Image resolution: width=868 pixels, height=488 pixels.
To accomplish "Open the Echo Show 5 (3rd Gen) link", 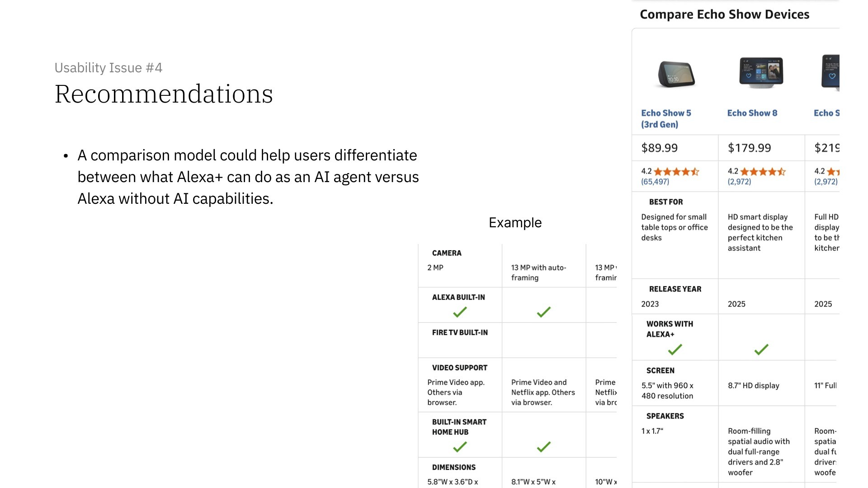I will pyautogui.click(x=666, y=118).
